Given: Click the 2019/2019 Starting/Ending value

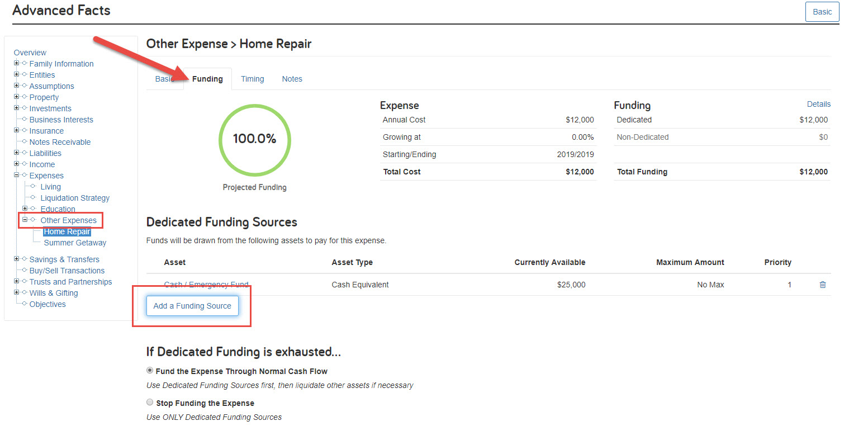Looking at the screenshot, I should pyautogui.click(x=576, y=154).
